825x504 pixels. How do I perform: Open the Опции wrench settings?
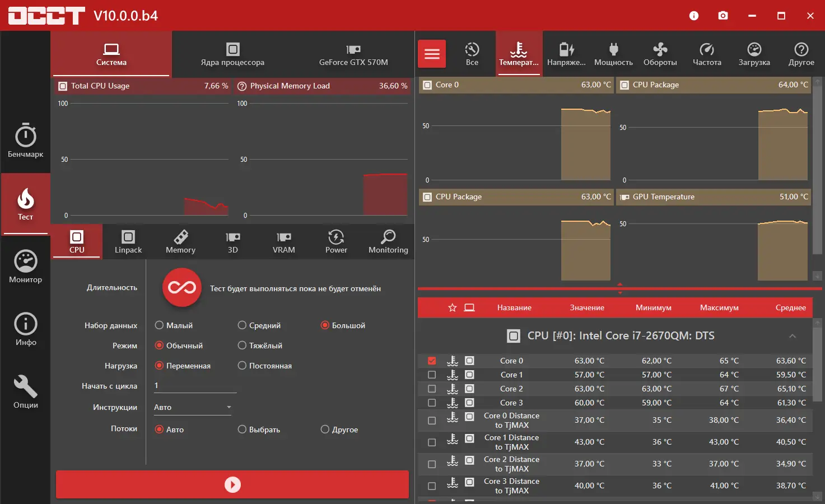coord(25,392)
